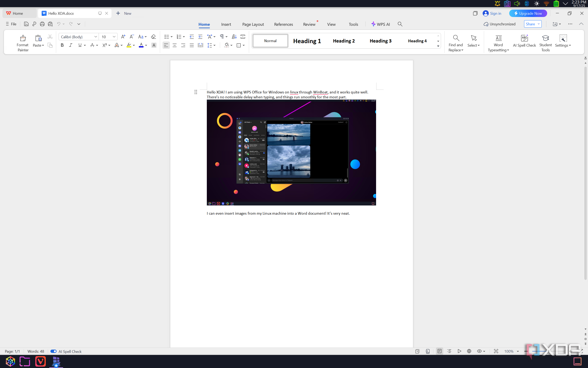The width and height of the screenshot is (588, 368).
Task: Open the folder file manager in taskbar
Action: pos(25,361)
